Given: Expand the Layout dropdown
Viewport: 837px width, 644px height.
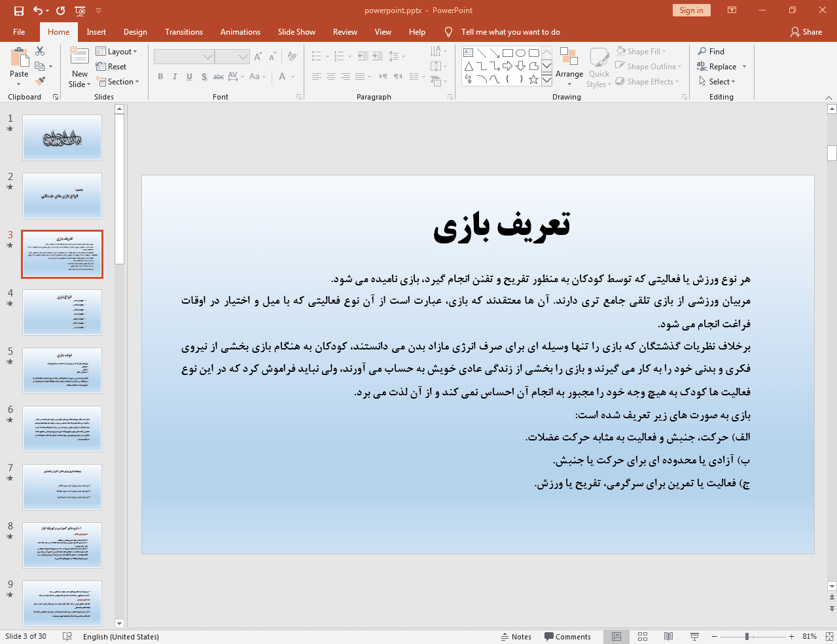Looking at the screenshot, I should pos(116,52).
